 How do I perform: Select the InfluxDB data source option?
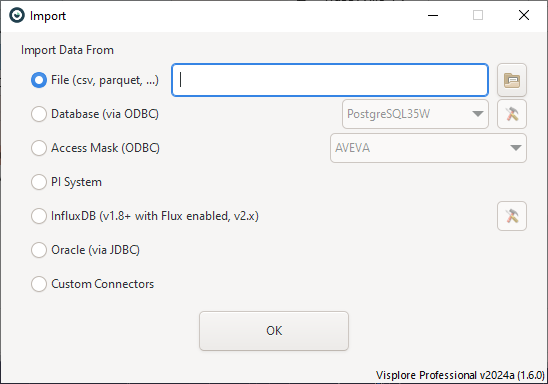[39, 216]
